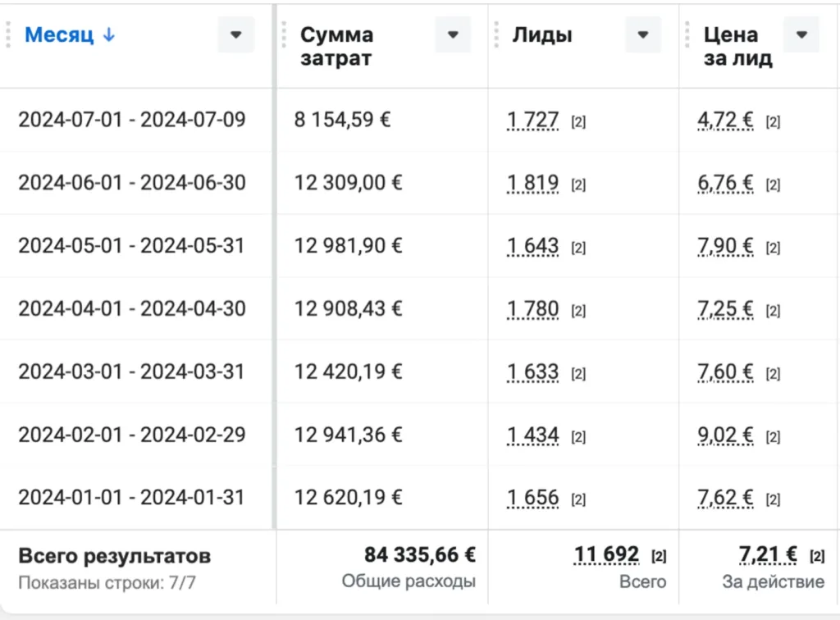Viewport: 840px width, 620px height.
Task: Click the 7,90 € cost per lead
Action: tap(725, 246)
